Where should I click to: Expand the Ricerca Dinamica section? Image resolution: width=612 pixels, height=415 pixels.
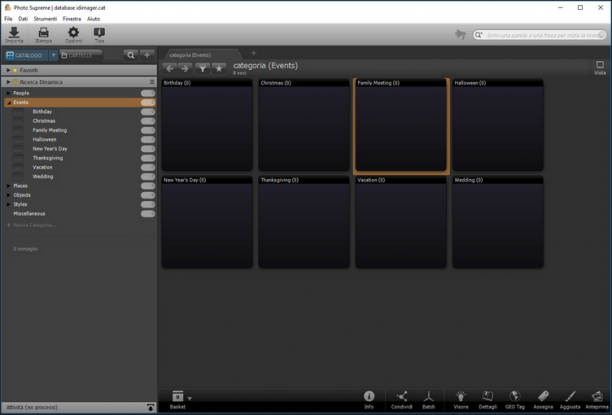tap(8, 82)
